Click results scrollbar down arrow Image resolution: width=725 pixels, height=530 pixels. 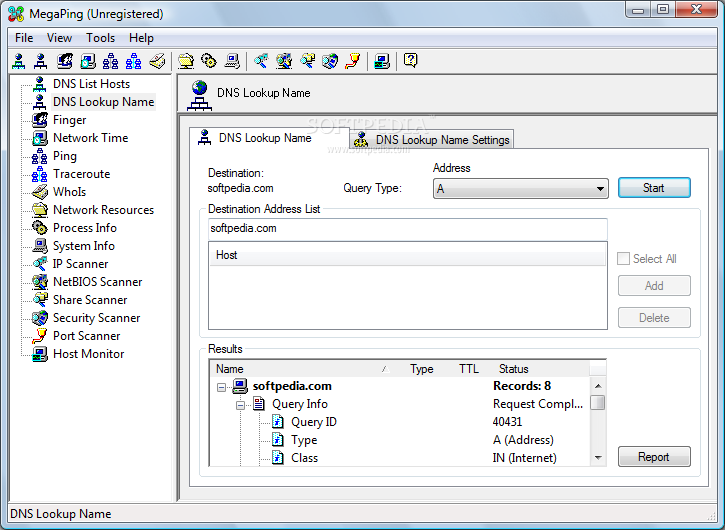[598, 458]
